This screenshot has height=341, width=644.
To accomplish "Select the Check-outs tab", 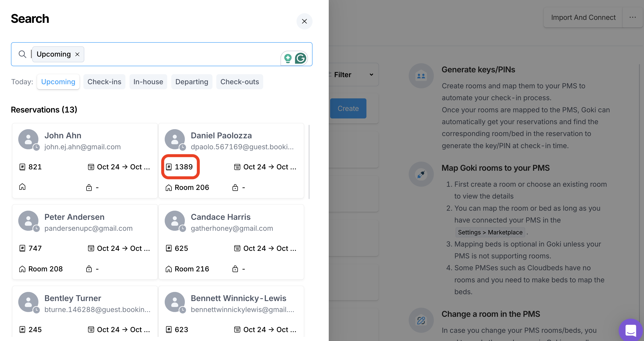I will coord(239,82).
